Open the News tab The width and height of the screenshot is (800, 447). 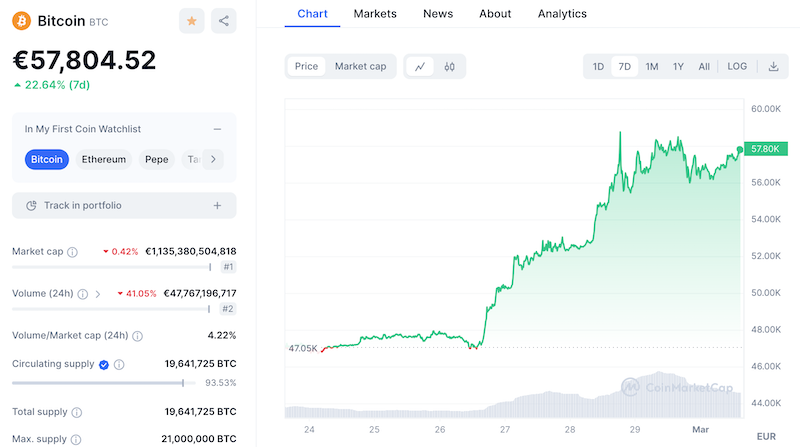click(438, 14)
